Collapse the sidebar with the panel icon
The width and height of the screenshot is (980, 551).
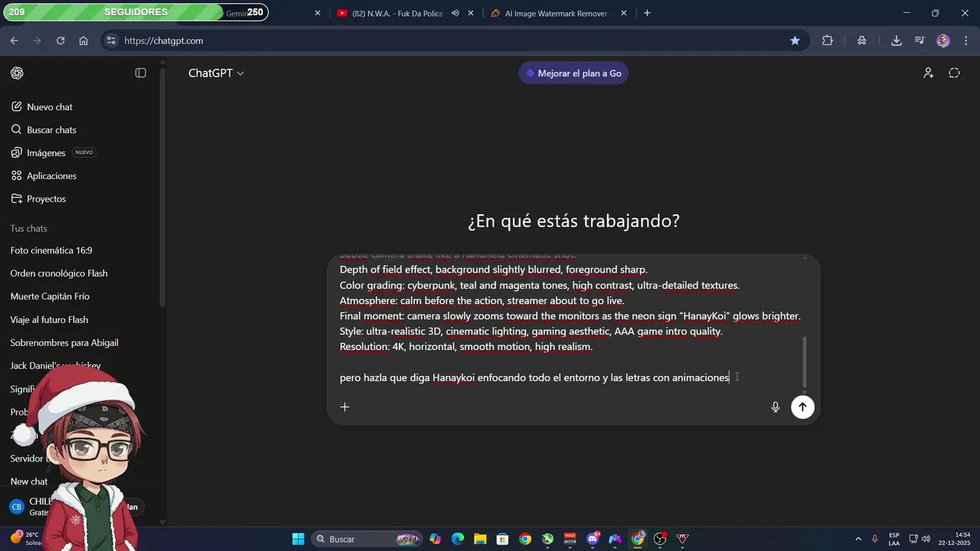pyautogui.click(x=141, y=73)
